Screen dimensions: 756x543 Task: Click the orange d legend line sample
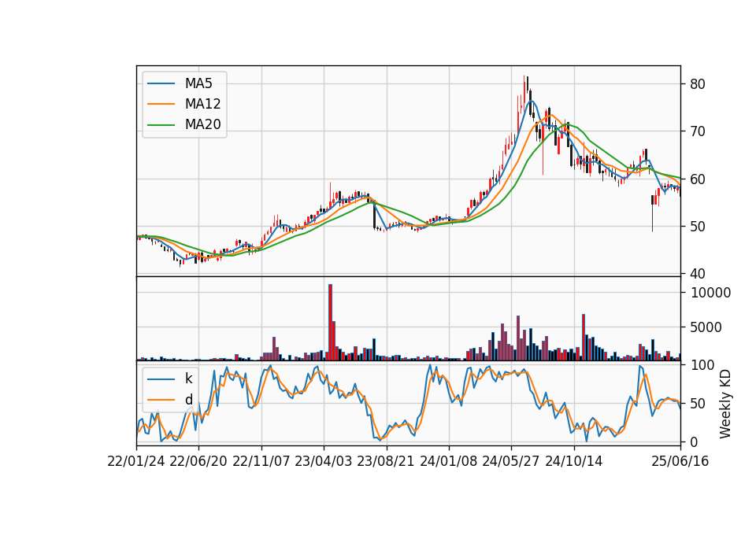click(x=161, y=400)
